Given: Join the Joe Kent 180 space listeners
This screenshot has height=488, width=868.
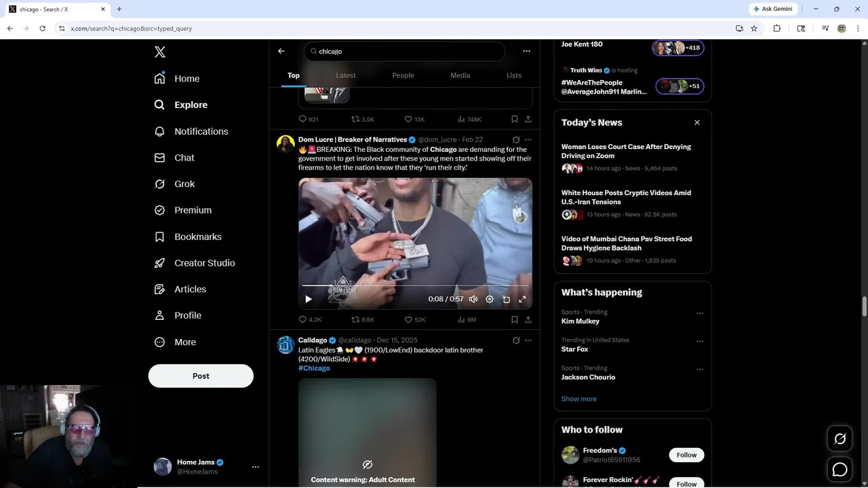Looking at the screenshot, I should pyautogui.click(x=678, y=48).
